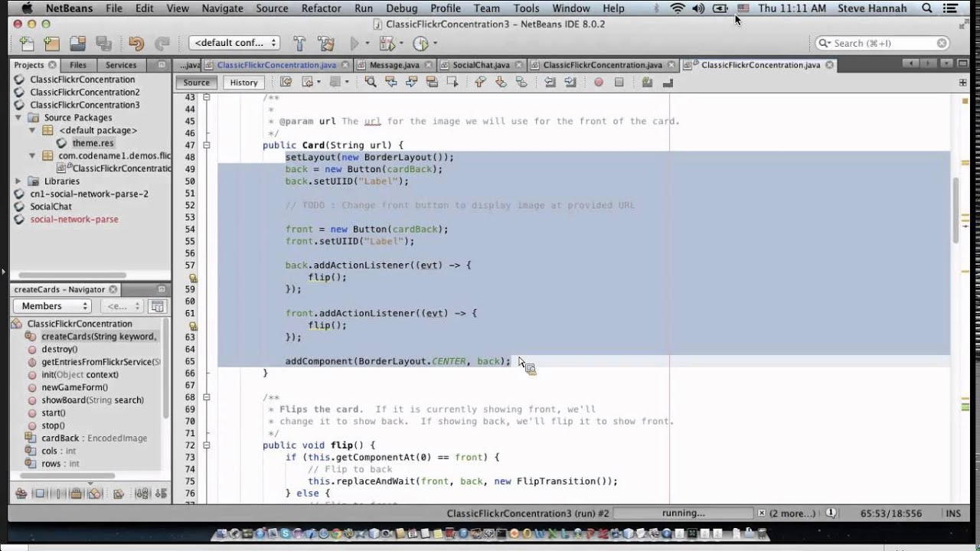
Task: Click the Shift Line Right icon
Action: click(x=570, y=82)
